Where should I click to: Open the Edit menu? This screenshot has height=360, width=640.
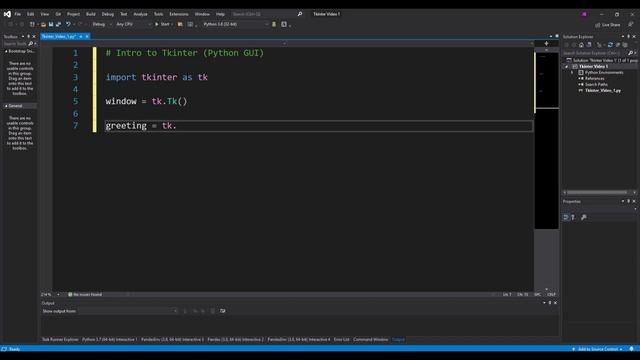(31, 14)
